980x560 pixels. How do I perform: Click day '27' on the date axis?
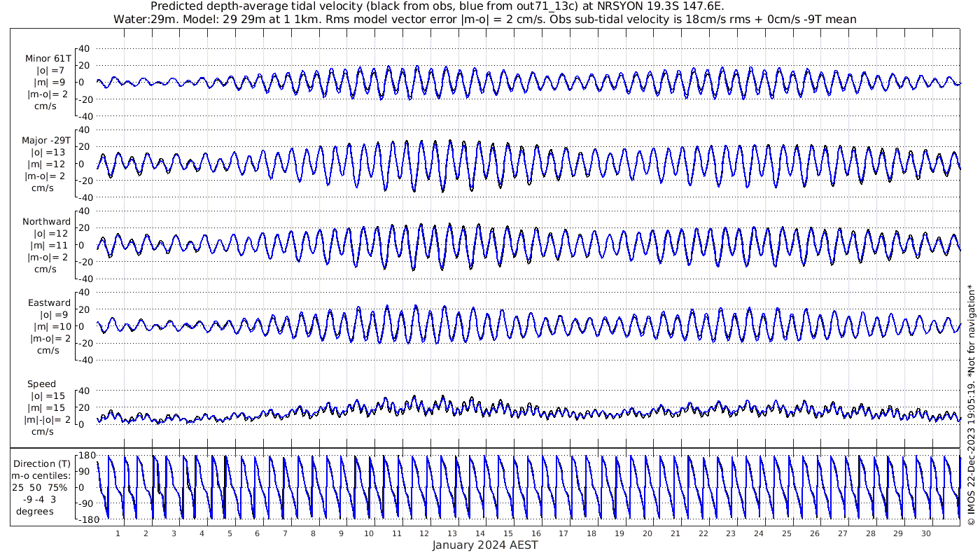click(843, 533)
